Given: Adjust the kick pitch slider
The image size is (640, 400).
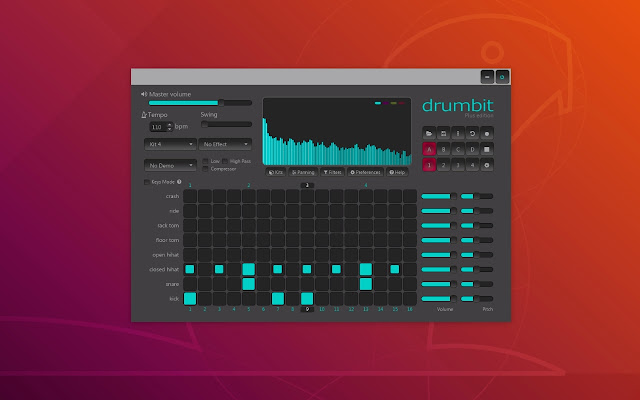Looking at the screenshot, I should click(x=477, y=299).
